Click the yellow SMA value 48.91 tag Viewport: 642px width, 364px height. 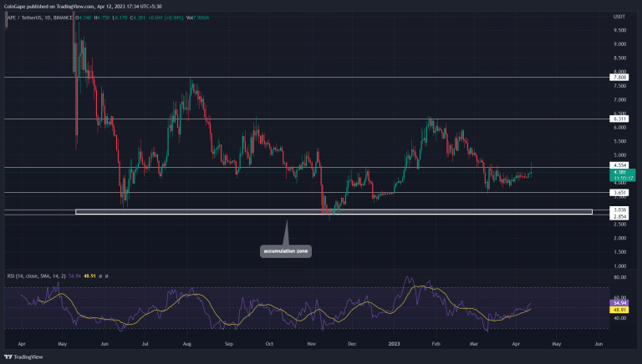[x=620, y=310]
